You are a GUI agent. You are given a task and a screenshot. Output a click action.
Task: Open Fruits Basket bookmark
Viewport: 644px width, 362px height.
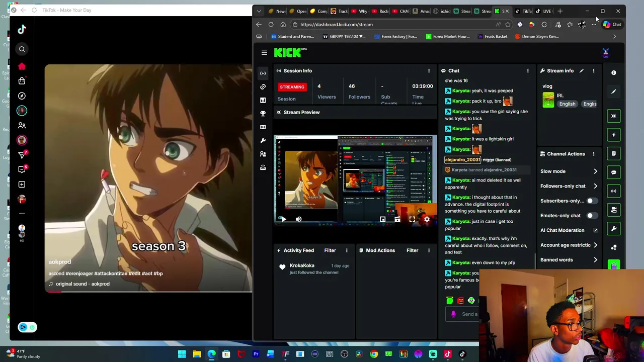[492, 36]
